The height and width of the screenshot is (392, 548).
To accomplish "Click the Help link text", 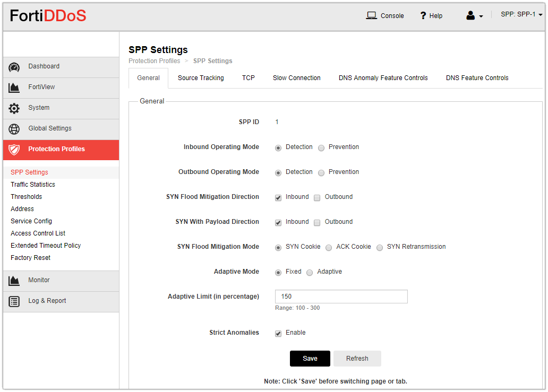I will tap(436, 16).
